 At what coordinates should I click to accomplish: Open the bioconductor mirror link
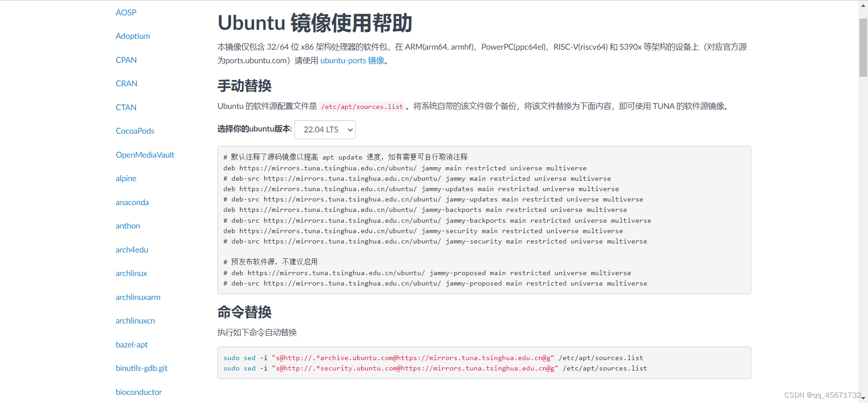(139, 392)
